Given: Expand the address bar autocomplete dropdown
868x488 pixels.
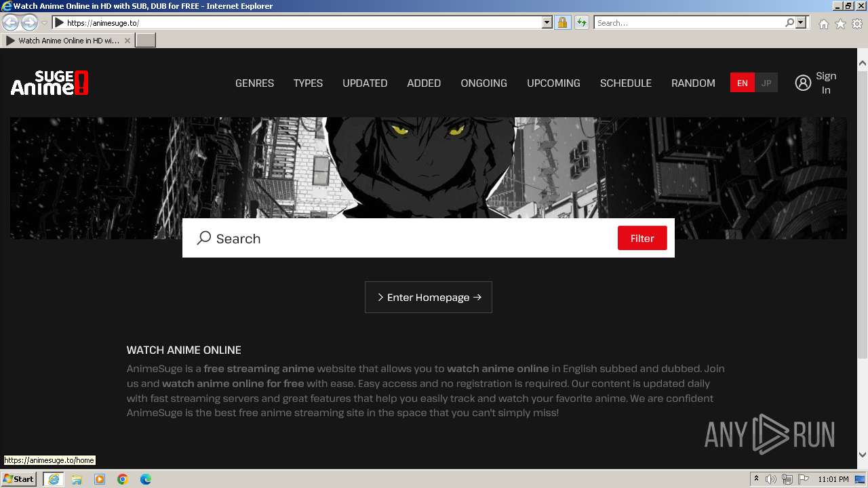Looking at the screenshot, I should [547, 22].
